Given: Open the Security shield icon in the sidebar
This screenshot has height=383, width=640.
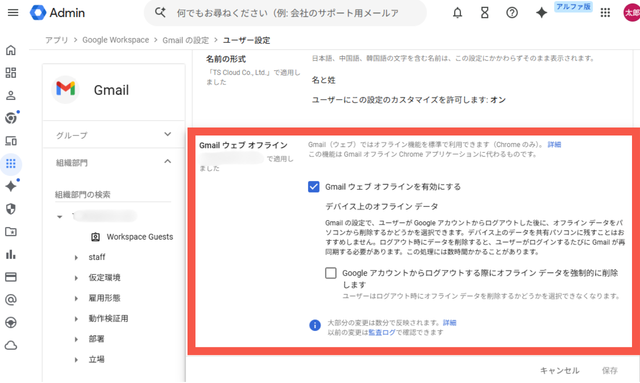Looking at the screenshot, I should coord(11,209).
